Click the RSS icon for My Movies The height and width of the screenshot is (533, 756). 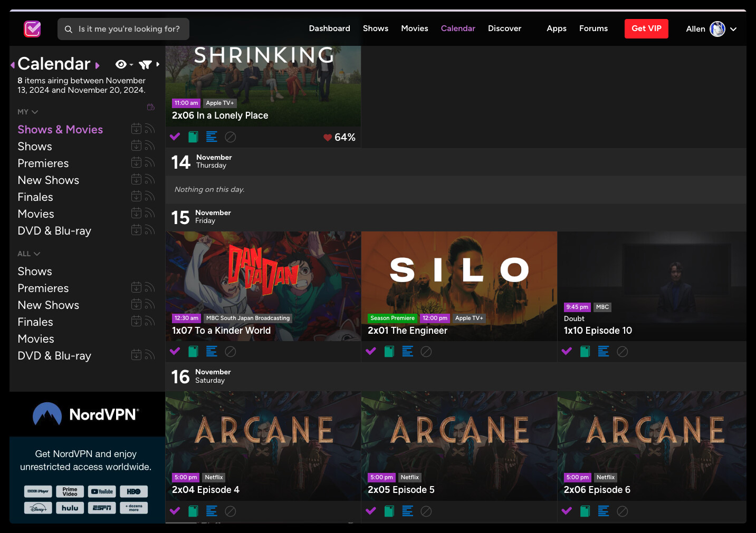pyautogui.click(x=150, y=213)
